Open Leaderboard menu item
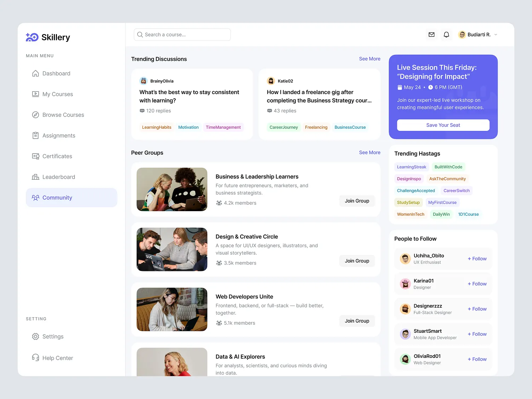This screenshot has width=532, height=399. pyautogui.click(x=71, y=177)
